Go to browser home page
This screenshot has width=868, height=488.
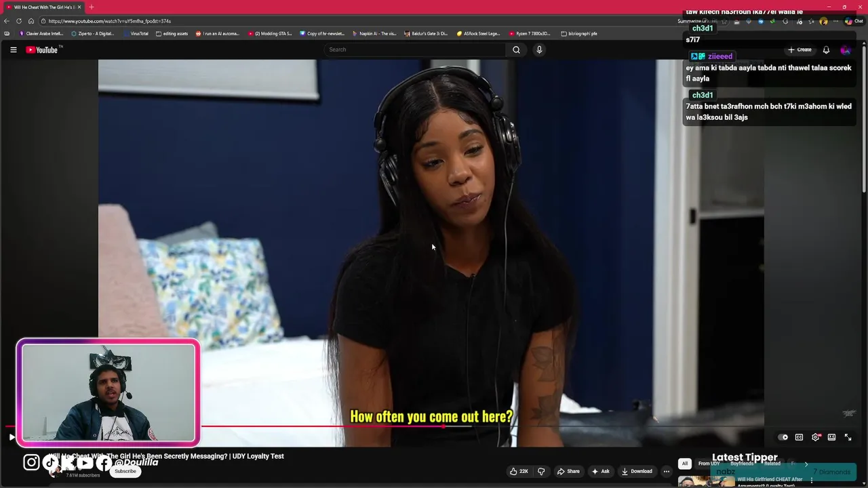(31, 21)
